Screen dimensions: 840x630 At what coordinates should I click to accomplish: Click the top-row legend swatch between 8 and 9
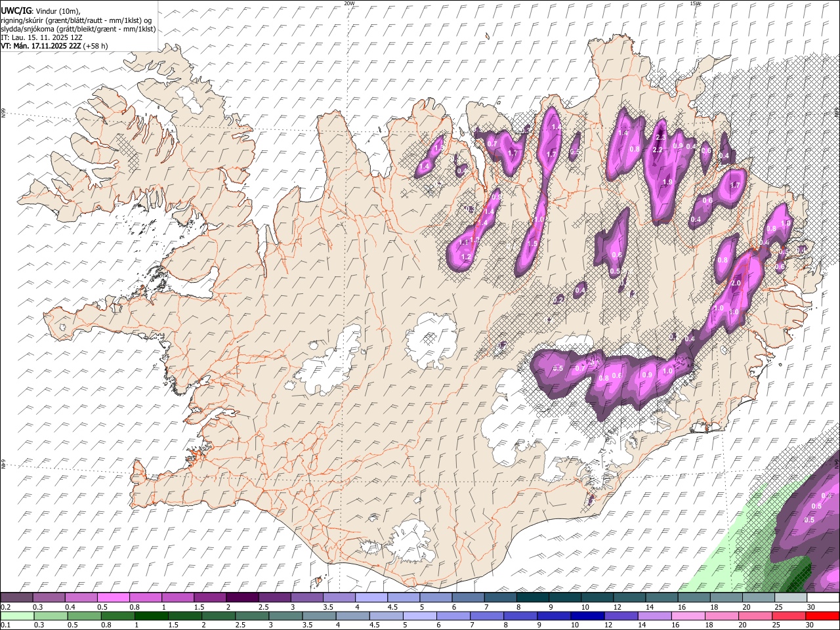point(532,598)
